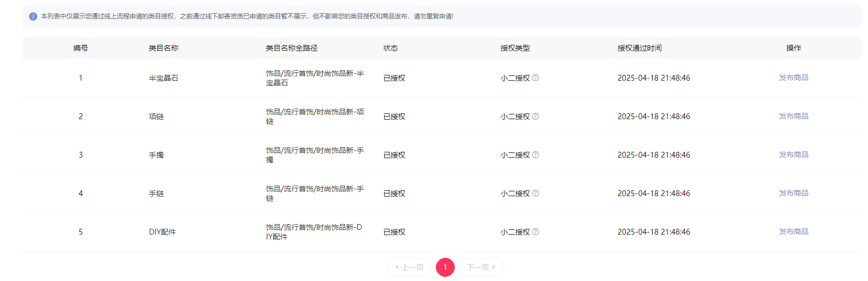
Task: Click category name 半宝晶石
Action: (x=164, y=78)
